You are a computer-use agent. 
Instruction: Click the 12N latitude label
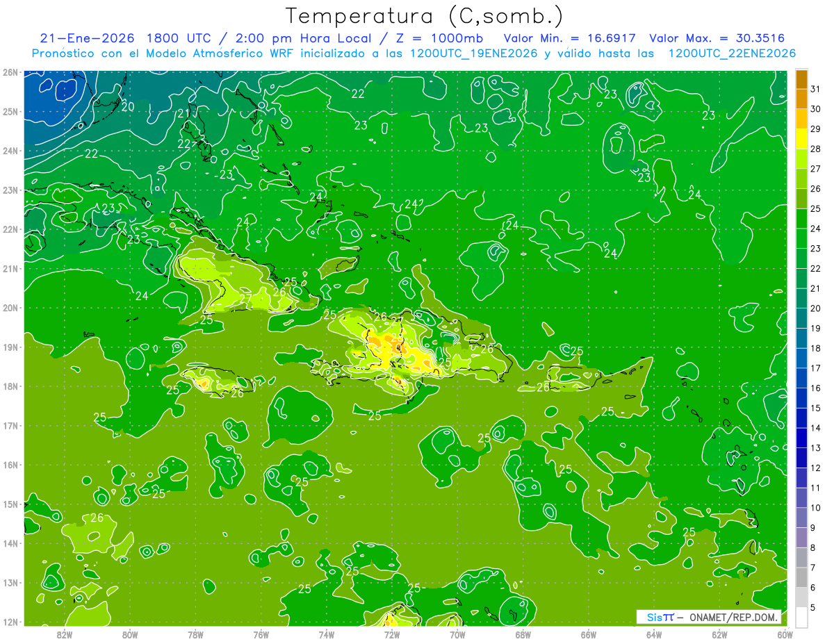(x=10, y=621)
